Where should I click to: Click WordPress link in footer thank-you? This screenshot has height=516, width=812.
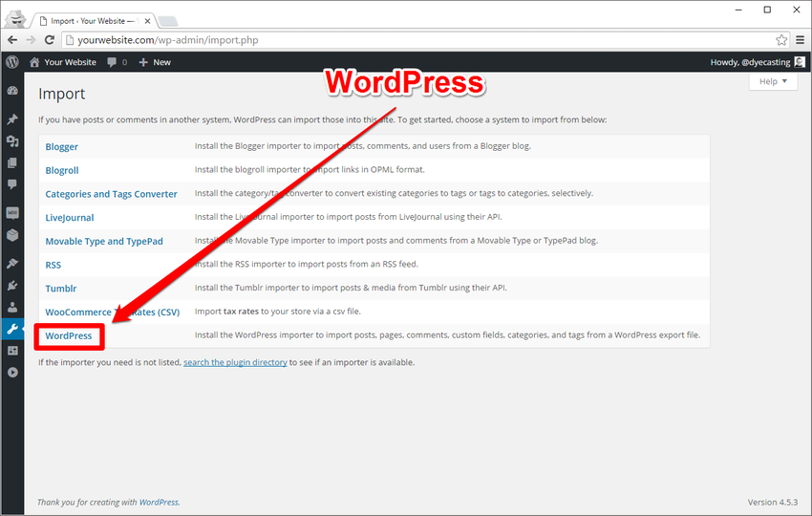[159, 502]
